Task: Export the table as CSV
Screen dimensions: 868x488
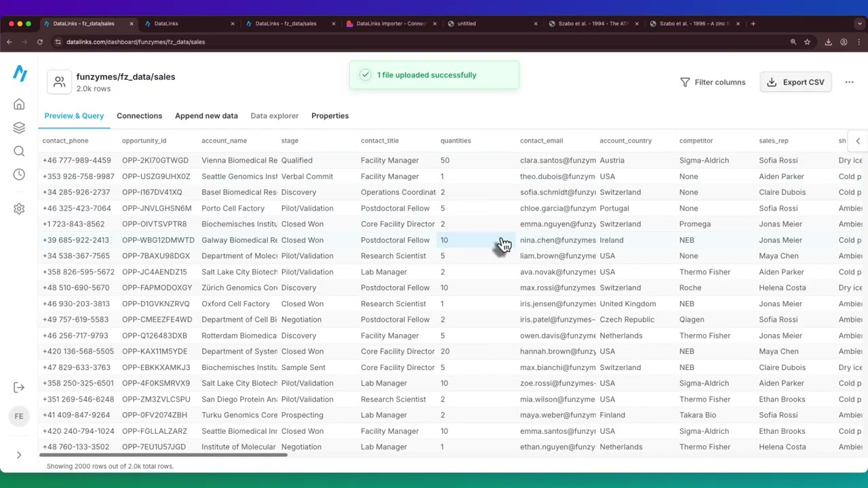Action: pos(795,82)
